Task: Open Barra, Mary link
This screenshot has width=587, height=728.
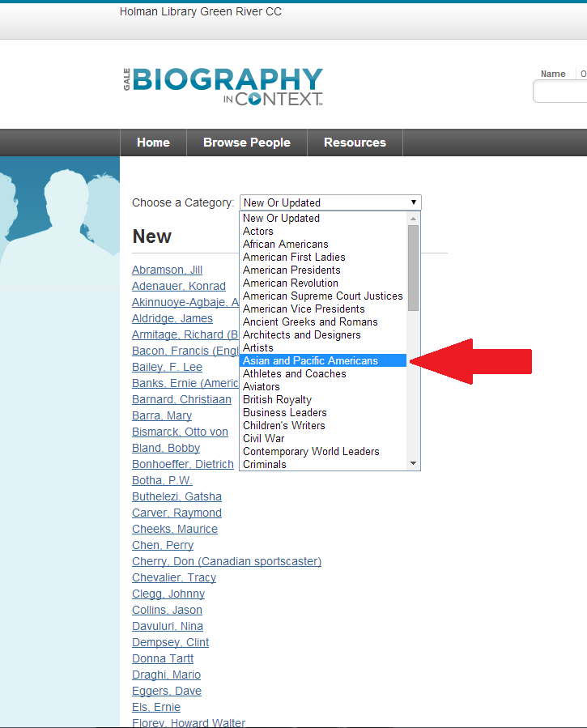Action: 162,416
